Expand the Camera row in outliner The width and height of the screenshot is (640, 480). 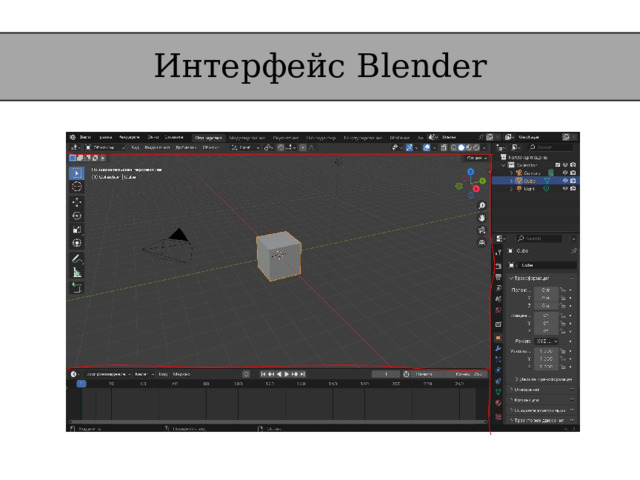point(511,173)
